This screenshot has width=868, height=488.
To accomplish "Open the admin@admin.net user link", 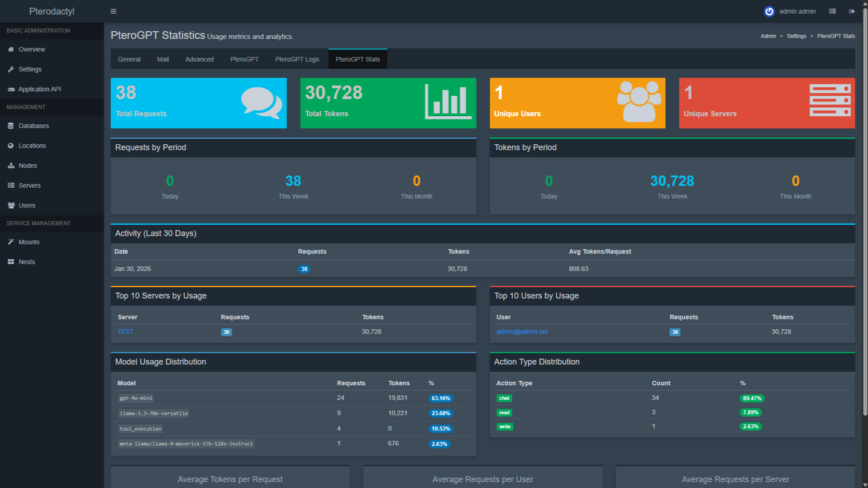I will tap(522, 332).
